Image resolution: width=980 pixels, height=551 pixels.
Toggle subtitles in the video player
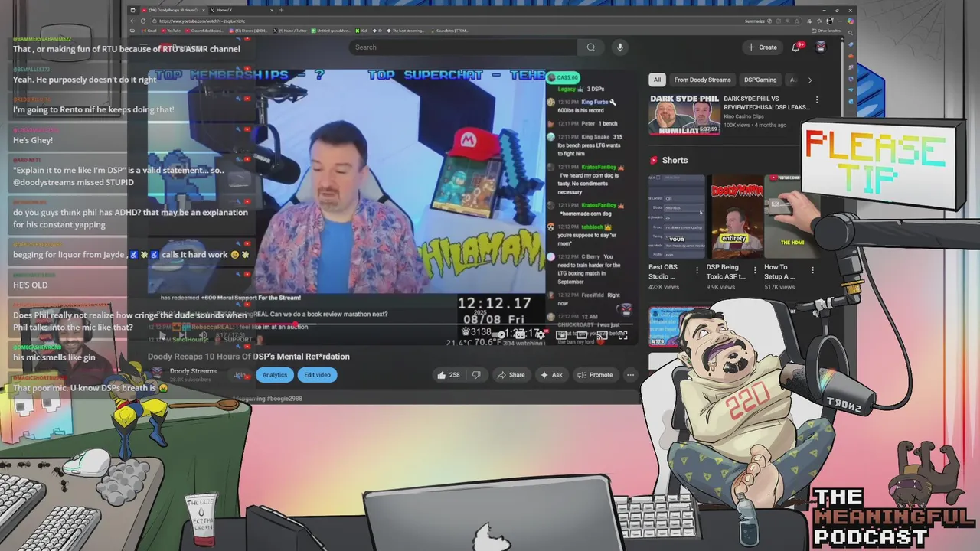click(x=521, y=335)
